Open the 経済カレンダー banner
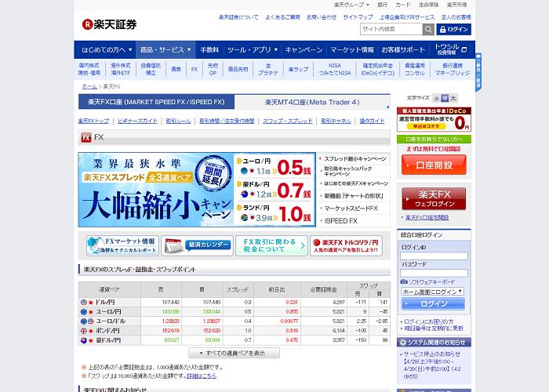The image size is (549, 392). pos(197,245)
